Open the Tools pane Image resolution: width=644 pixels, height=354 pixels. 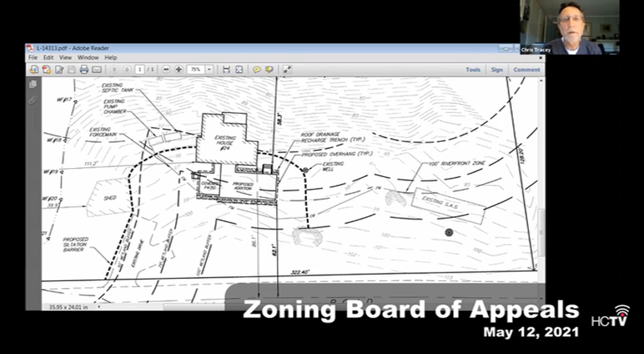point(473,70)
